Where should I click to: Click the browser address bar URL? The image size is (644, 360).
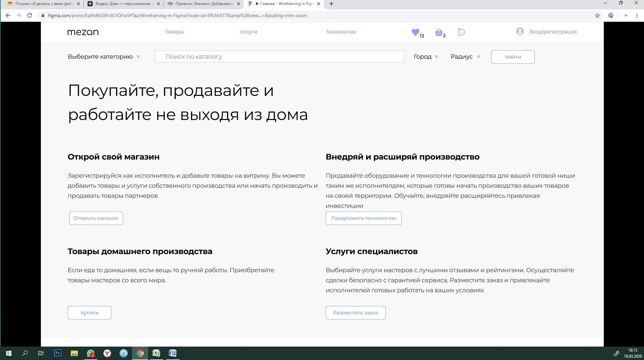(178, 15)
